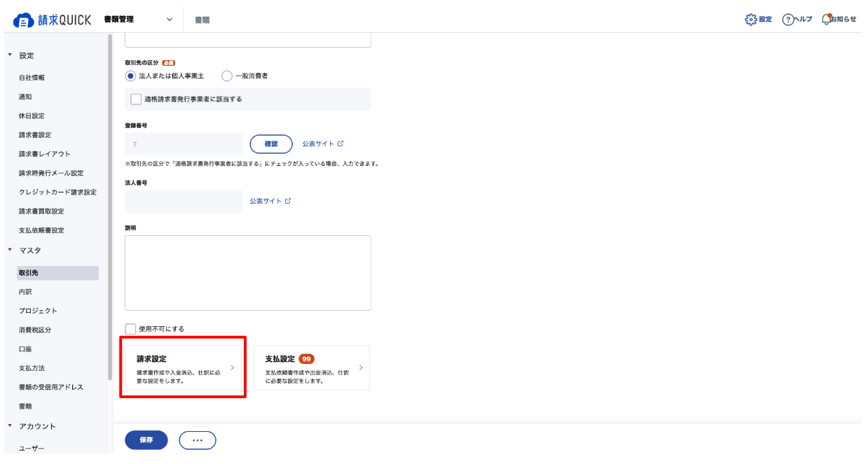Image resolution: width=868 pixels, height=464 pixels.
Task: Collapse the マスタ sidebar section
Action: click(x=10, y=250)
